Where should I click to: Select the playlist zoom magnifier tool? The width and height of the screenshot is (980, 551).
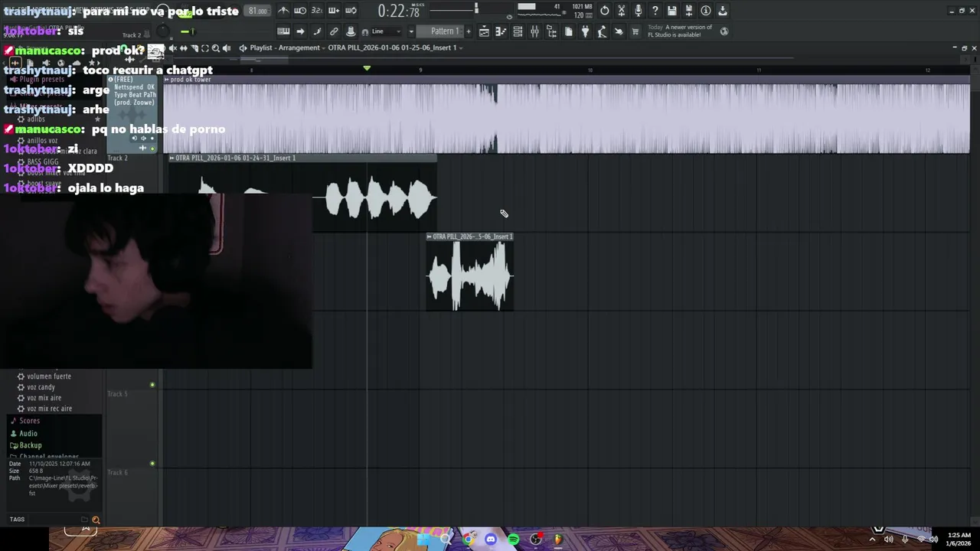click(216, 48)
